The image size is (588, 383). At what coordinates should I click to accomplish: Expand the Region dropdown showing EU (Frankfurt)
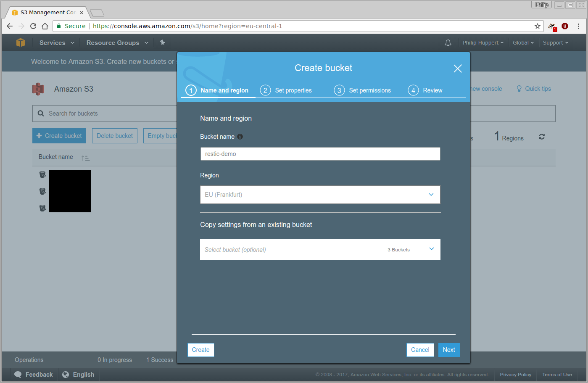pyautogui.click(x=320, y=195)
